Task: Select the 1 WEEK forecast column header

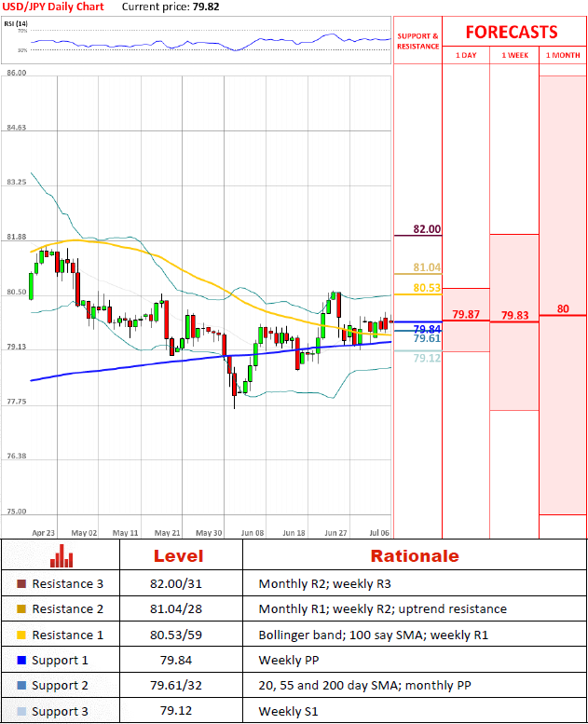Action: [x=514, y=55]
